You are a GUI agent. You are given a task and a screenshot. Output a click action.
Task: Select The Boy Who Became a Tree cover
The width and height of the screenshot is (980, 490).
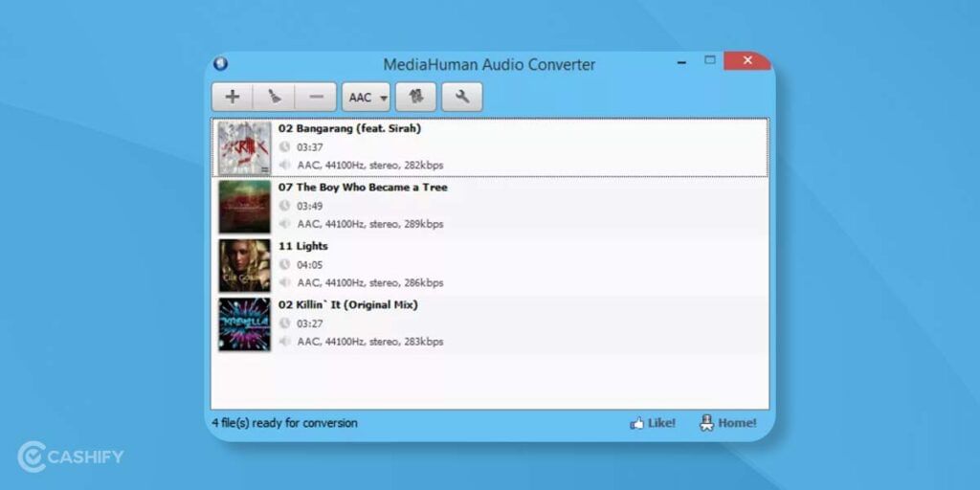tap(244, 207)
